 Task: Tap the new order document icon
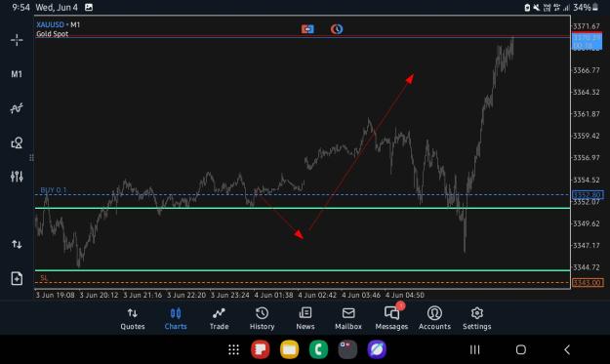tap(17, 278)
